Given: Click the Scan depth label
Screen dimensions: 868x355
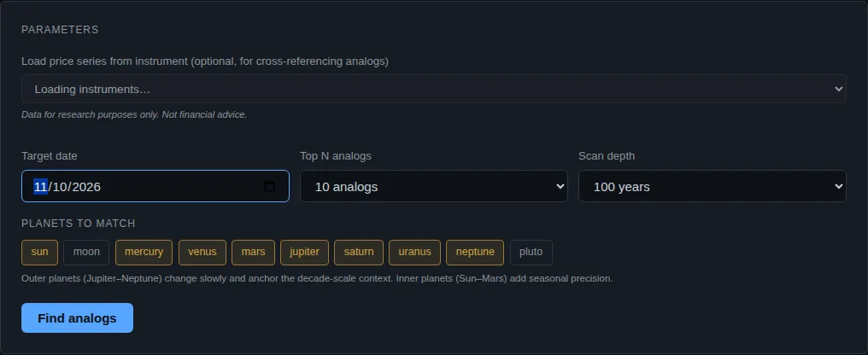Looking at the screenshot, I should 607,156.
